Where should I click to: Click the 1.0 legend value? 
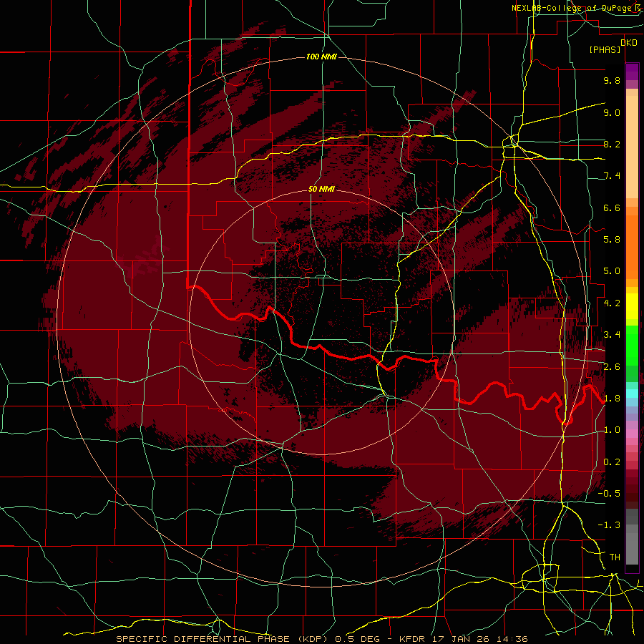click(x=612, y=430)
